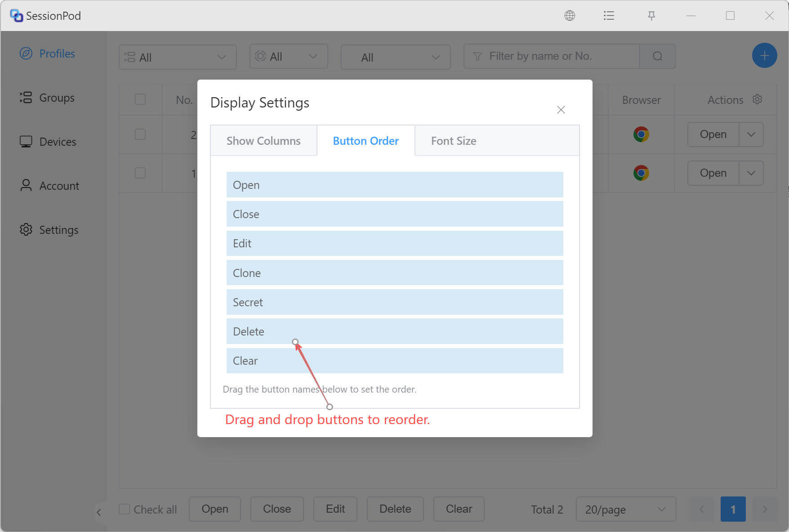Click the Delete item in button order list
The width and height of the screenshot is (789, 532).
point(395,331)
